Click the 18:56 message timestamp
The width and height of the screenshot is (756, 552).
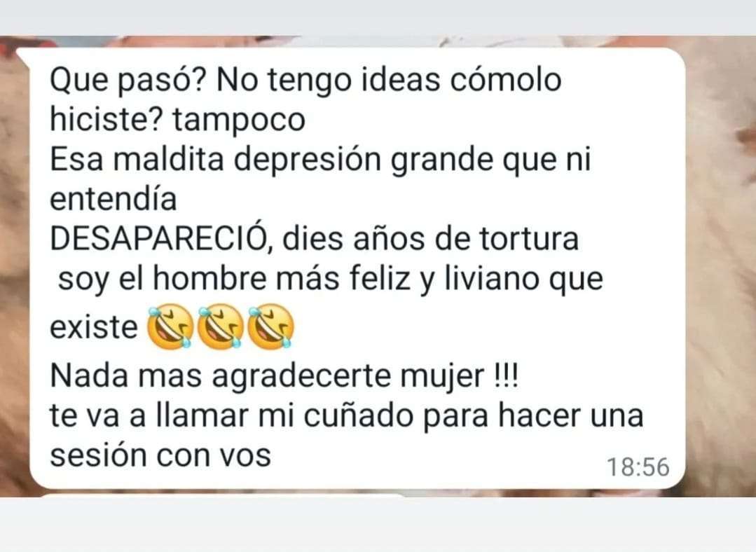[x=638, y=467]
